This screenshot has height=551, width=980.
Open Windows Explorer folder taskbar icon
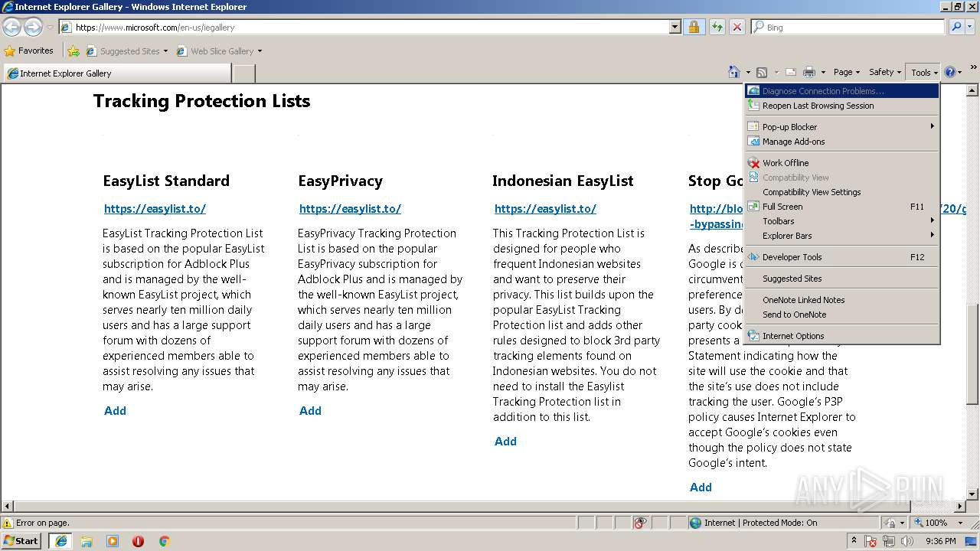coord(87,541)
